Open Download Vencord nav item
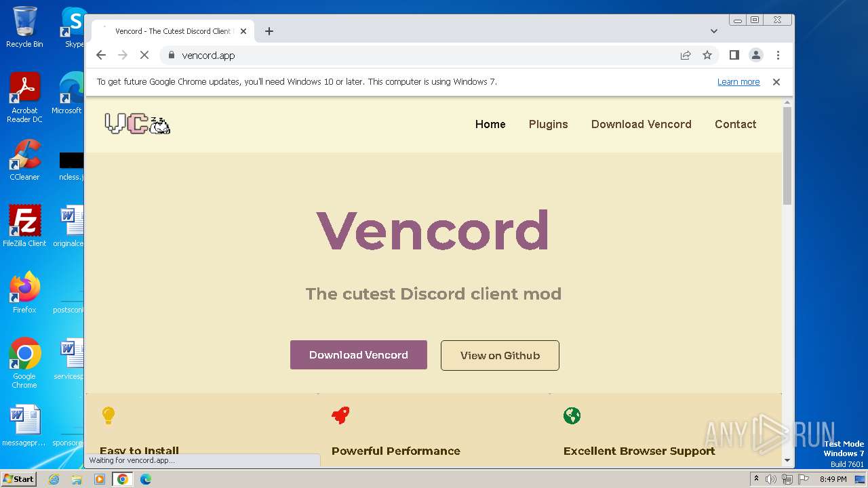Screen dimensions: 868x488 (642, 124)
